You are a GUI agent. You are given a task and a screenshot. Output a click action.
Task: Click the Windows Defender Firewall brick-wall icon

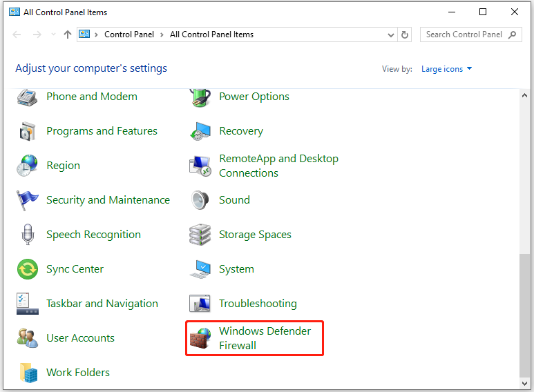tap(200, 338)
